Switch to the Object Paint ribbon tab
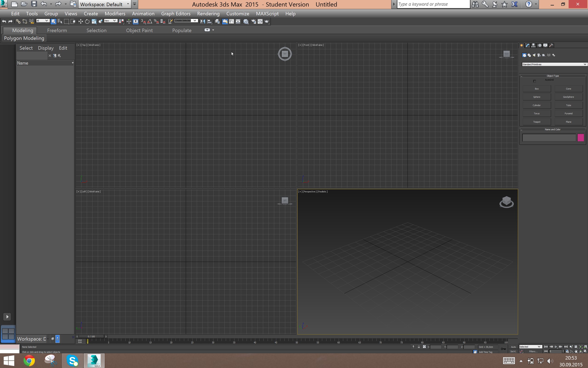 pos(139,30)
